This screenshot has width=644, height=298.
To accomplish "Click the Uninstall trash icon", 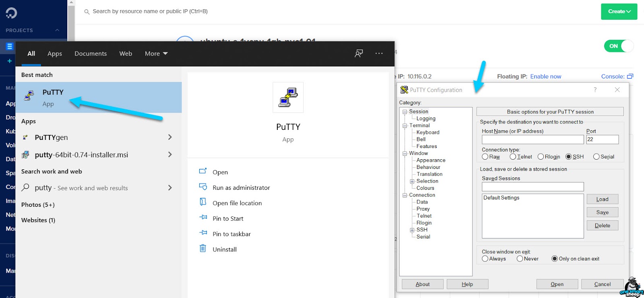I will (x=203, y=249).
